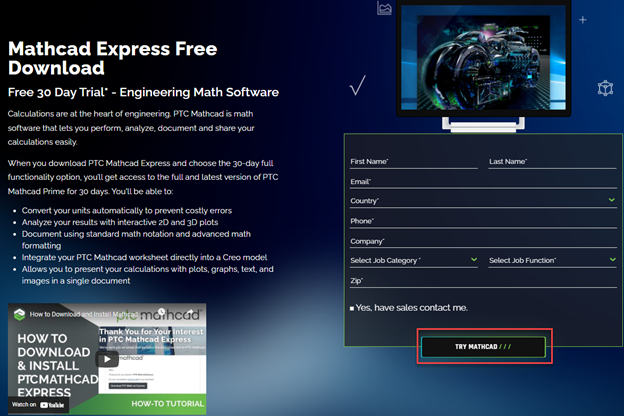The height and width of the screenshot is (416, 624).
Task: Click the Last Name input field
Action: coord(552,162)
